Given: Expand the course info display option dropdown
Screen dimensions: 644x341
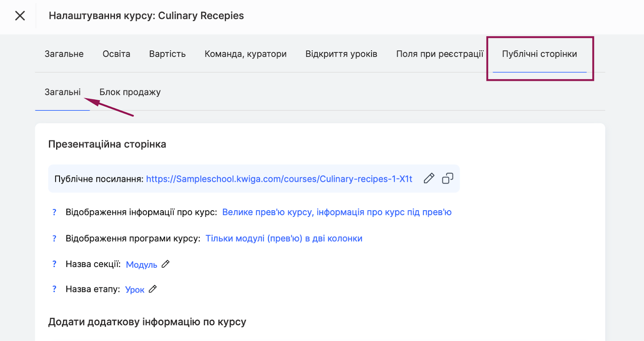Looking at the screenshot, I should click(x=336, y=212).
